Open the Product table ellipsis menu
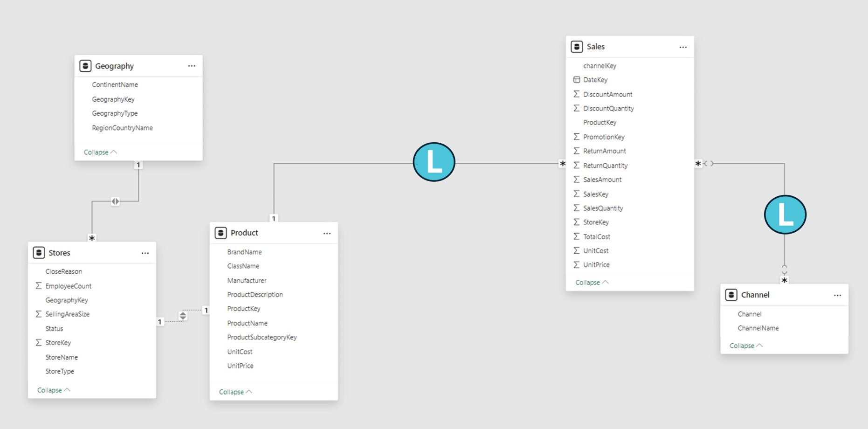Screen dimensions: 868x429 327,233
